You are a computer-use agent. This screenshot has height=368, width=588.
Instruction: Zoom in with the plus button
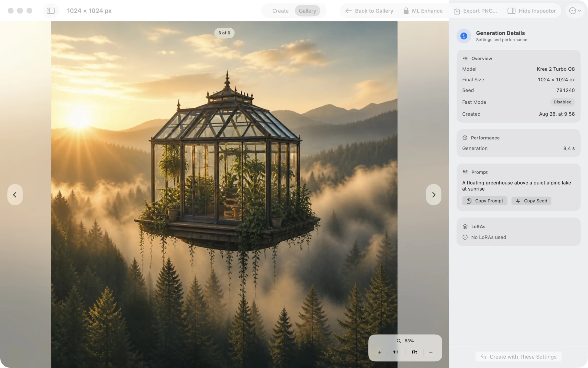(x=380, y=352)
